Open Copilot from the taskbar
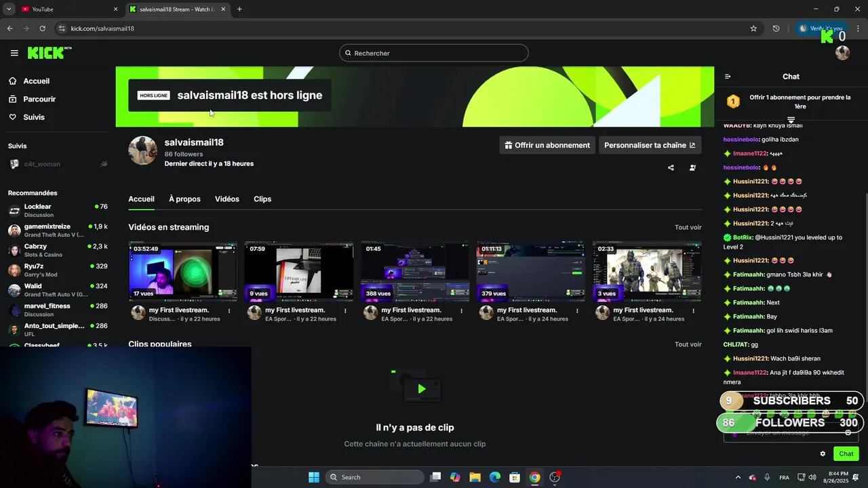Screen dimensions: 868x488 pyautogui.click(x=455, y=477)
